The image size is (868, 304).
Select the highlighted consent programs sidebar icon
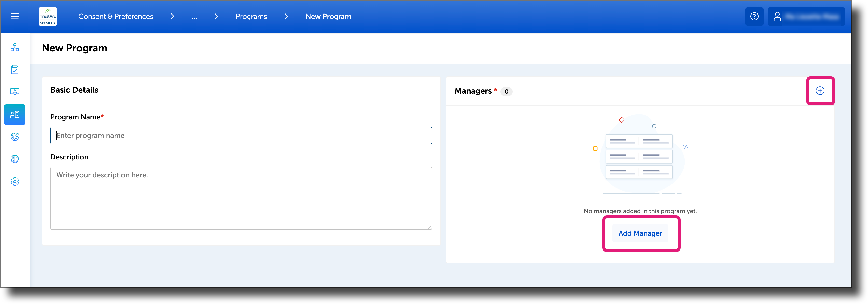point(15,115)
